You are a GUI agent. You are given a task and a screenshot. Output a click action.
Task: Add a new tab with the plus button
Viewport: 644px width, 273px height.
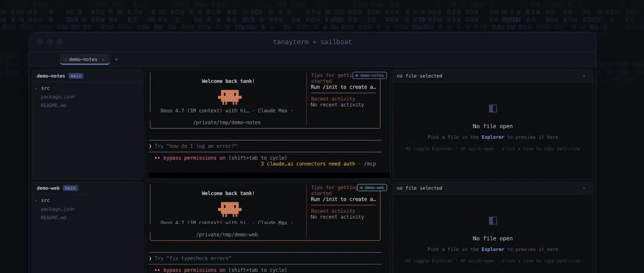[116, 59]
